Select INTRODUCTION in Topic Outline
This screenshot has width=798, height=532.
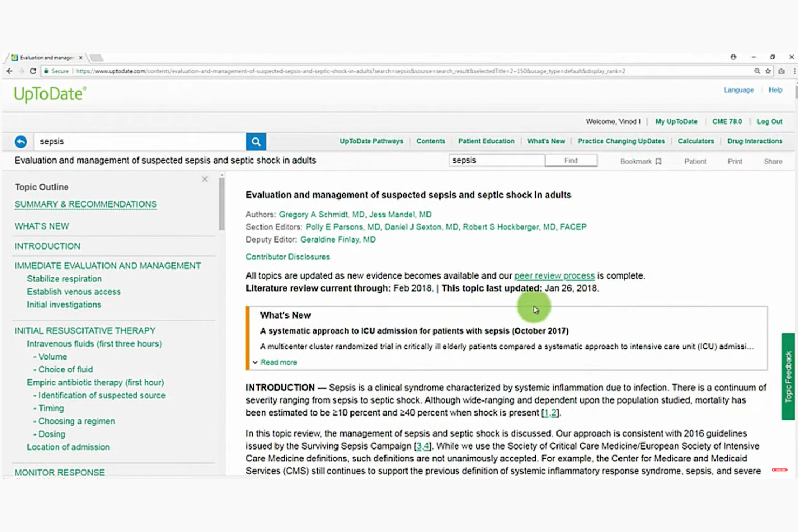point(47,246)
